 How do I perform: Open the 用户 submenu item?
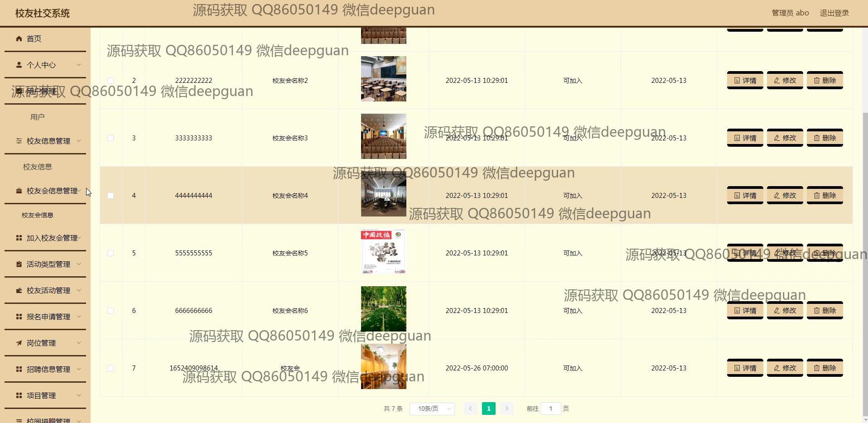coord(38,117)
